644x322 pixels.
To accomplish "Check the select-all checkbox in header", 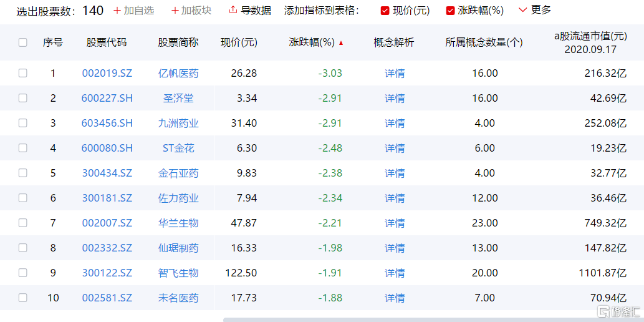I will click(x=22, y=42).
